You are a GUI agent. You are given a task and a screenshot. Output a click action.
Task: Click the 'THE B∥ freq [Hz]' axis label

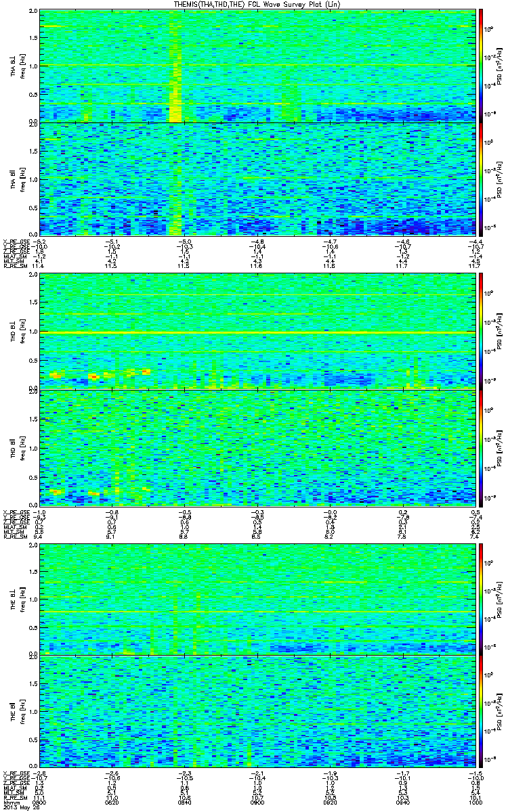pos(17,710)
